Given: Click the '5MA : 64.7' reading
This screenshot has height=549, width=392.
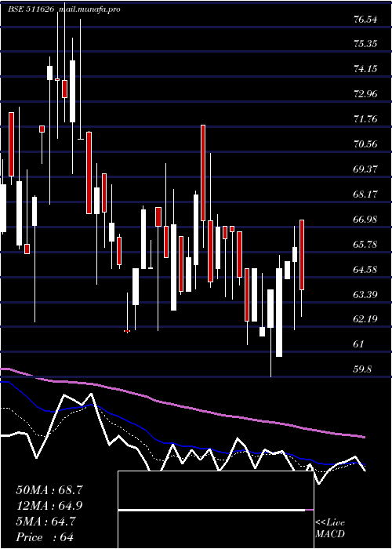Looking at the screenshot, I should point(45,522).
